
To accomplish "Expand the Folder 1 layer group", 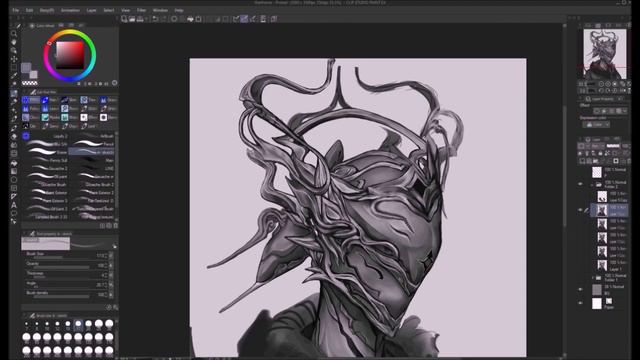I will (x=593, y=278).
